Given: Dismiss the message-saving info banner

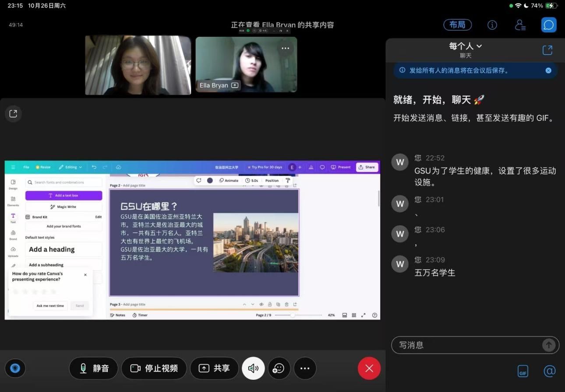Looking at the screenshot, I should pos(548,70).
